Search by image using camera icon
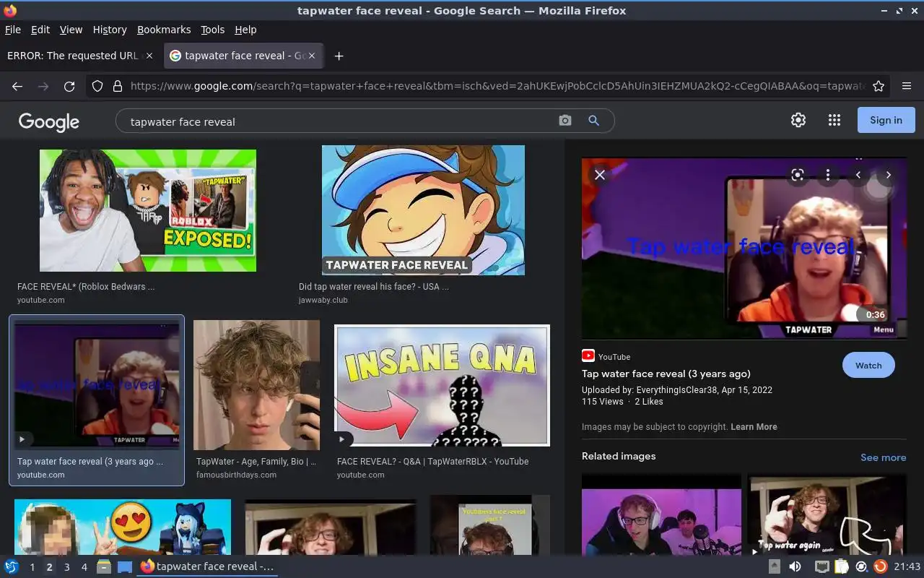 coord(565,121)
